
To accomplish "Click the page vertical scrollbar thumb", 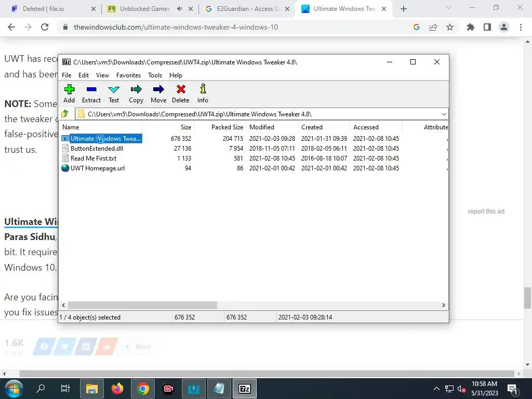I will 527,298.
